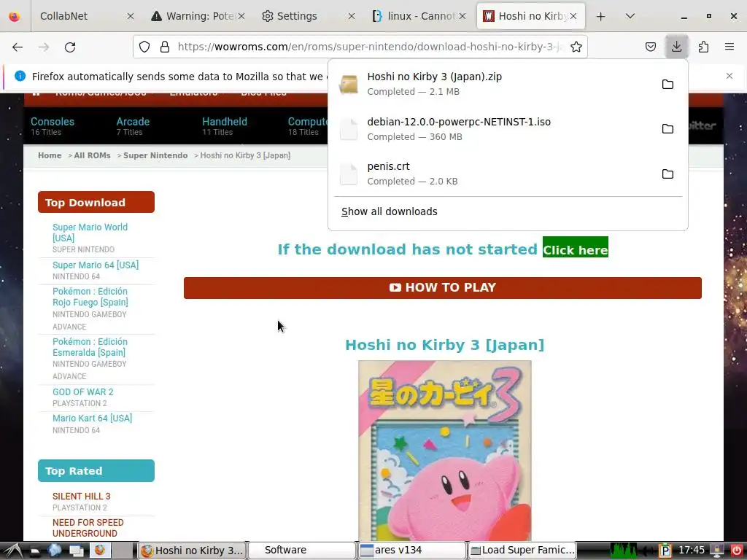Image resolution: width=747 pixels, height=560 pixels.
Task: Open the red power logout tray icon
Action: [x=736, y=551]
